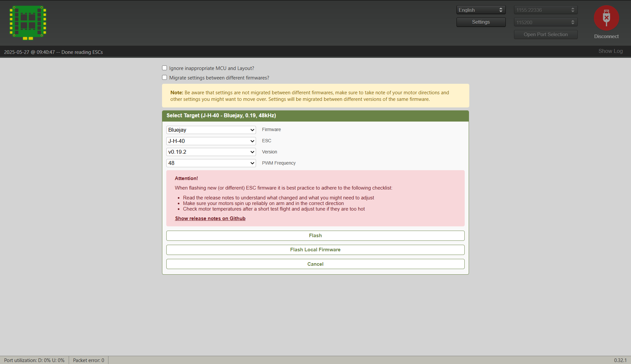Open the Bluejay firmware dropdown
Image resolution: width=631 pixels, height=364 pixels.
click(x=211, y=130)
